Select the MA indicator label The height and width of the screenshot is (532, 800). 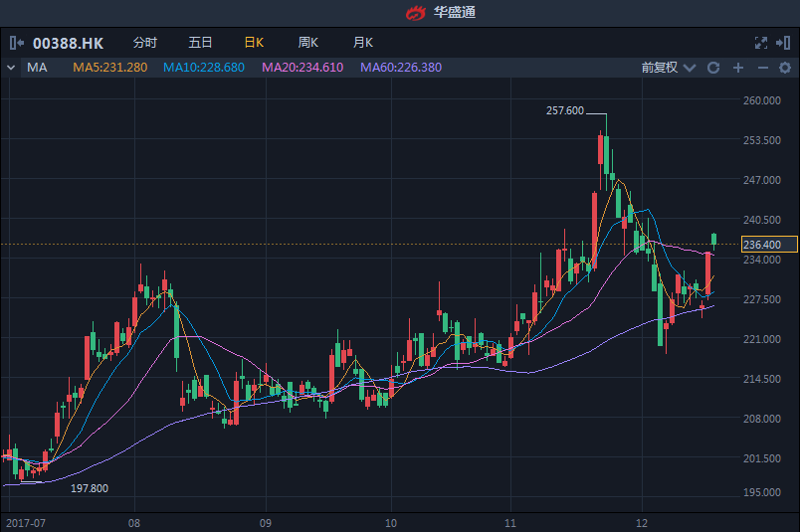coord(37,68)
